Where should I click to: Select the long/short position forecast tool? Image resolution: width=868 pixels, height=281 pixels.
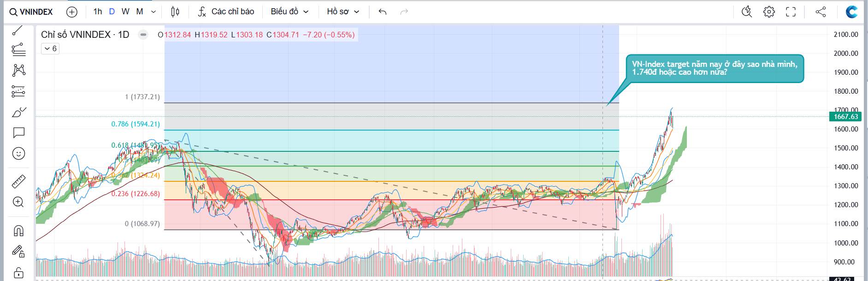[x=18, y=91]
